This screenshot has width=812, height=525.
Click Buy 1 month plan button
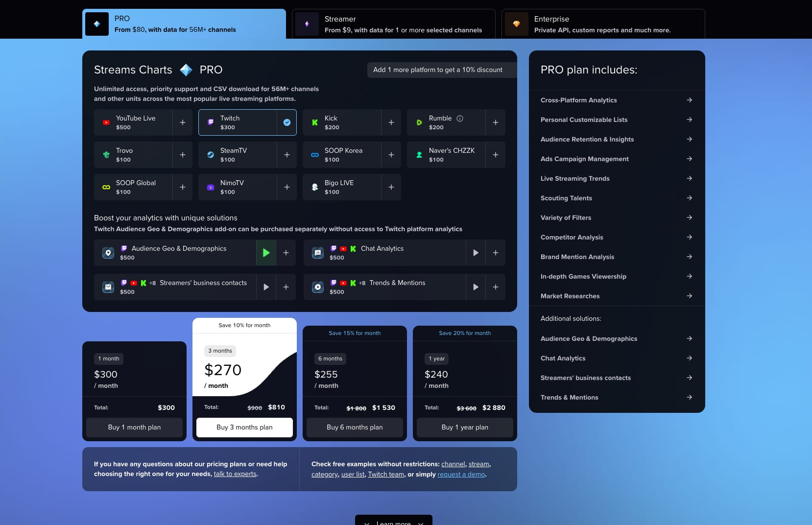[x=134, y=428]
